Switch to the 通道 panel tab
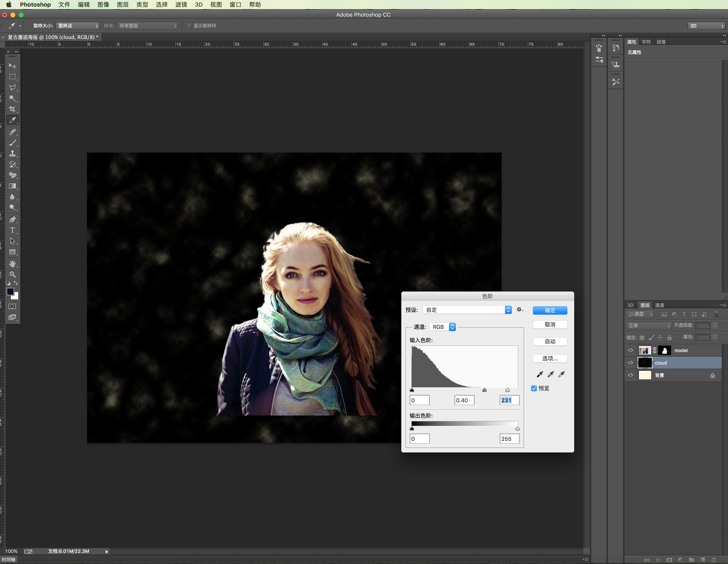728x564 pixels. (659, 305)
